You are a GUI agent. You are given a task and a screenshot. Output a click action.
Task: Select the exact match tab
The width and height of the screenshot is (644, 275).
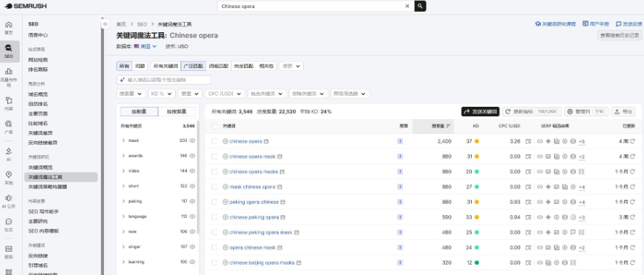click(x=243, y=66)
